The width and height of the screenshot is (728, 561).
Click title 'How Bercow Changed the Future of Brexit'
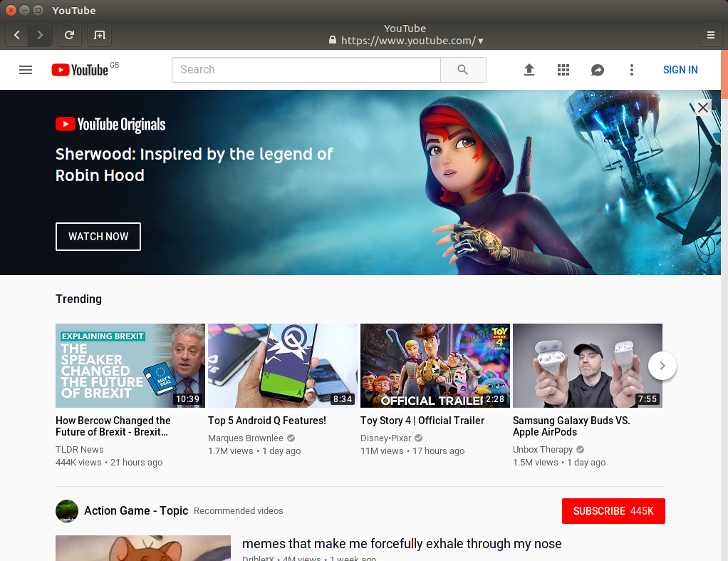pyautogui.click(x=113, y=426)
